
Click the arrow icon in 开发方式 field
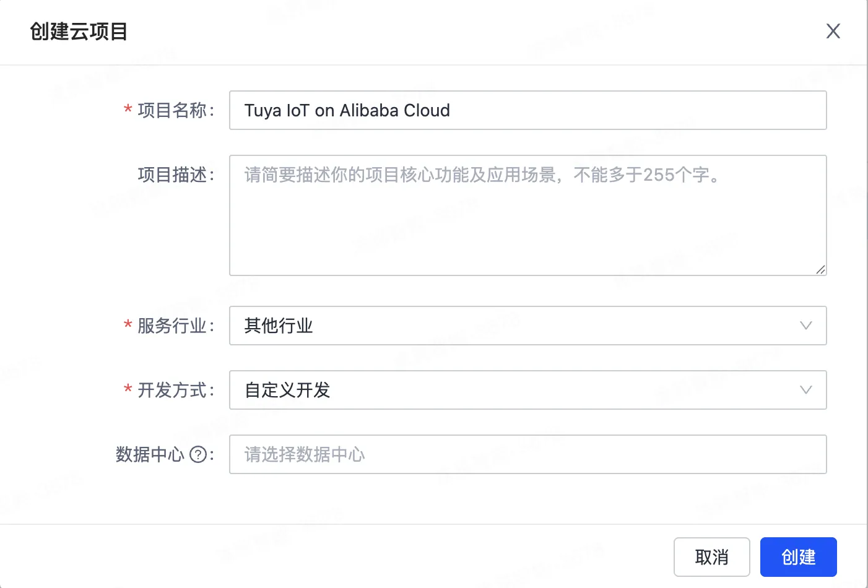coord(805,390)
